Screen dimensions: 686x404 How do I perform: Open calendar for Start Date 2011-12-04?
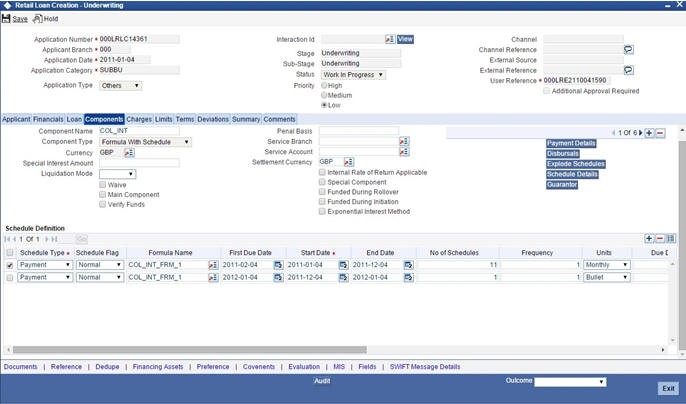[343, 278]
